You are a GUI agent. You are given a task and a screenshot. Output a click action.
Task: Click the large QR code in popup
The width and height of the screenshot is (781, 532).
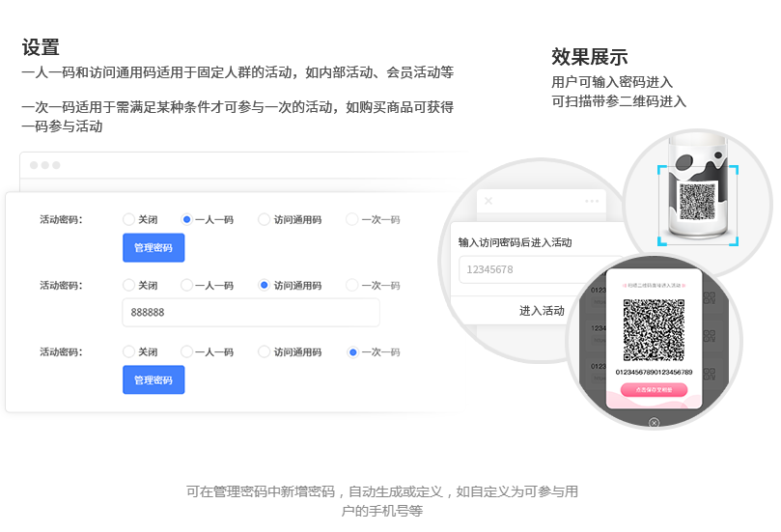[x=654, y=330]
